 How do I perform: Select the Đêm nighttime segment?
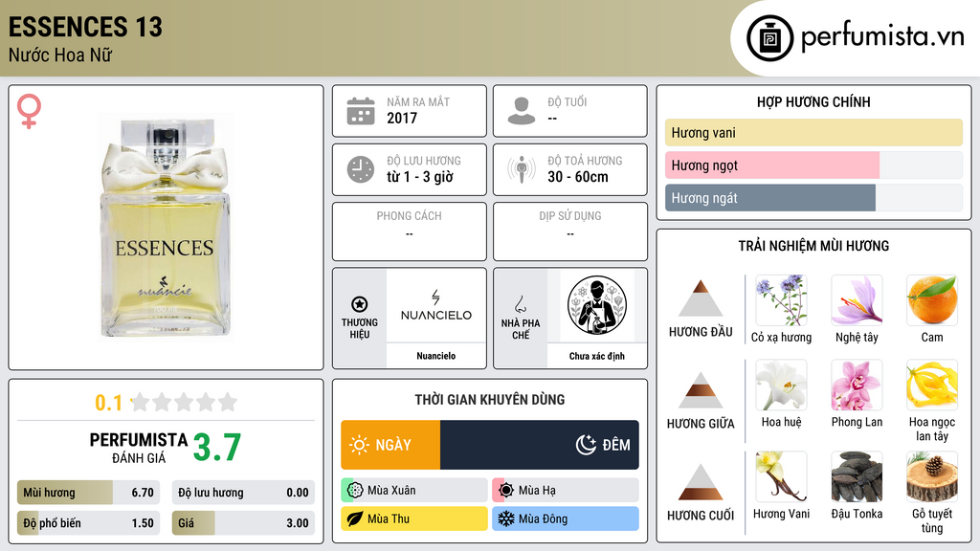click(x=540, y=445)
